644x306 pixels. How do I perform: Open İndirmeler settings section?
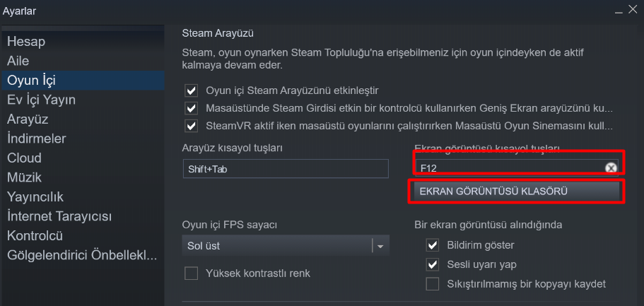tap(37, 138)
